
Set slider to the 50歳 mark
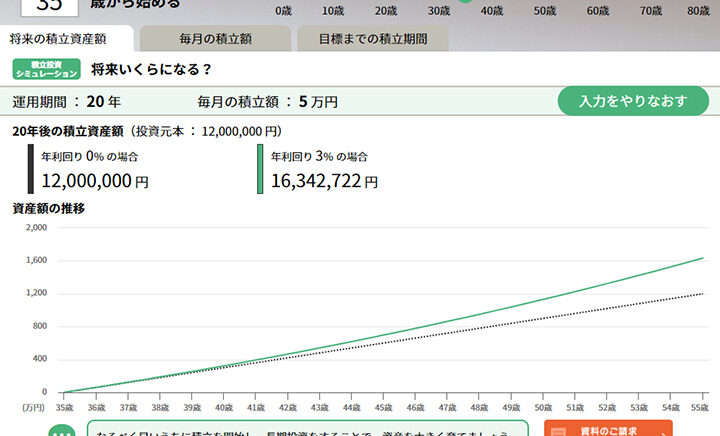pos(545,11)
